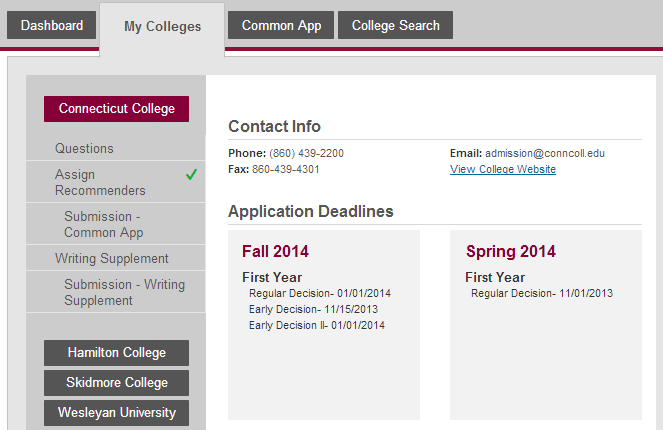
Task: Open Questions in the sidebar
Action: point(116,148)
